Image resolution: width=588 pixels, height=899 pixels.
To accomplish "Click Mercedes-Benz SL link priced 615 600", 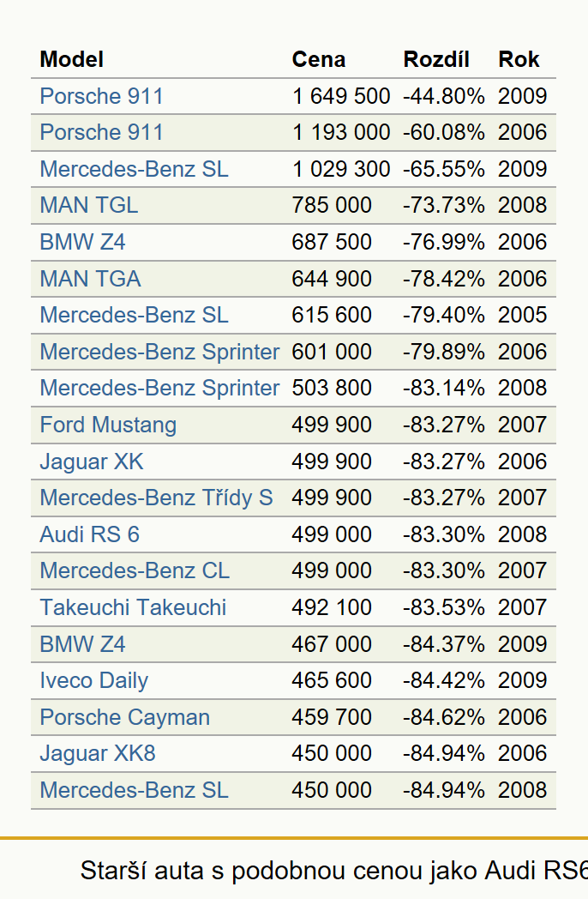I will pos(134,315).
